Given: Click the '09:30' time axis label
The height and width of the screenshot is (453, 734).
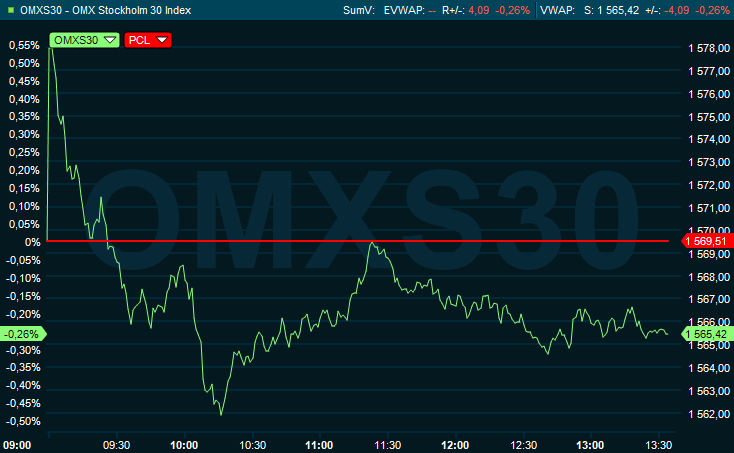Looking at the screenshot, I should point(116,445).
